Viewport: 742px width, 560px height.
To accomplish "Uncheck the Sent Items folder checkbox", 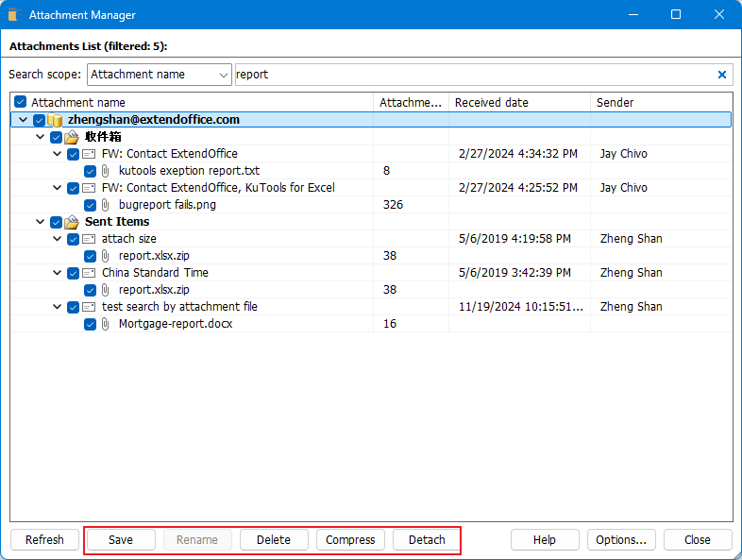I will (x=56, y=222).
